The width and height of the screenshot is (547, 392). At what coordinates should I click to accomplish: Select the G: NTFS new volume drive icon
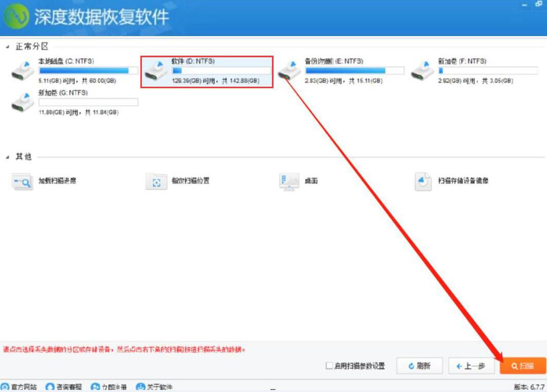pos(23,102)
